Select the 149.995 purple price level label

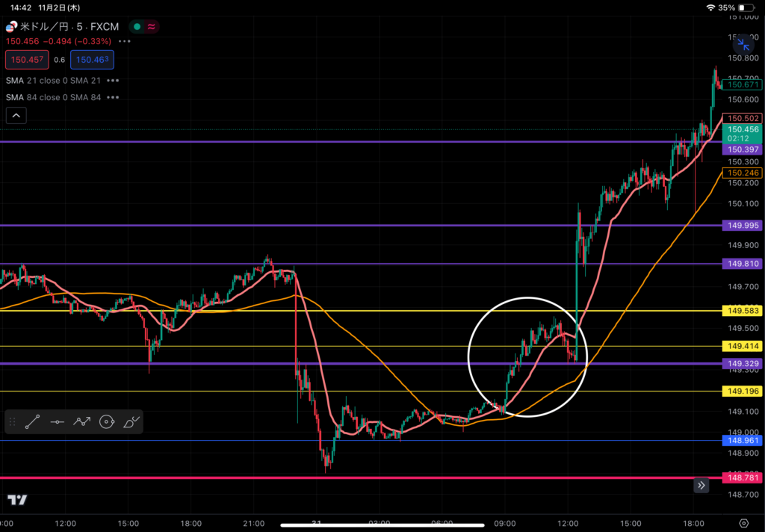tap(742, 226)
